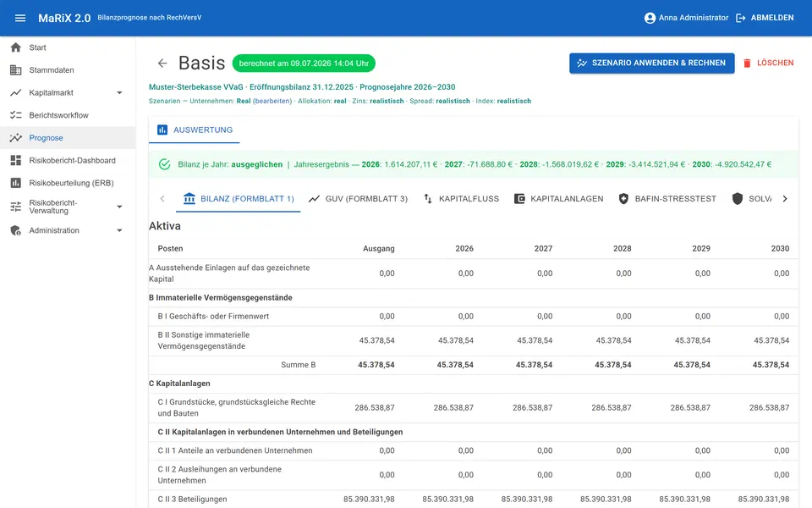Click the MaRiX 2.0 title

(x=64, y=18)
